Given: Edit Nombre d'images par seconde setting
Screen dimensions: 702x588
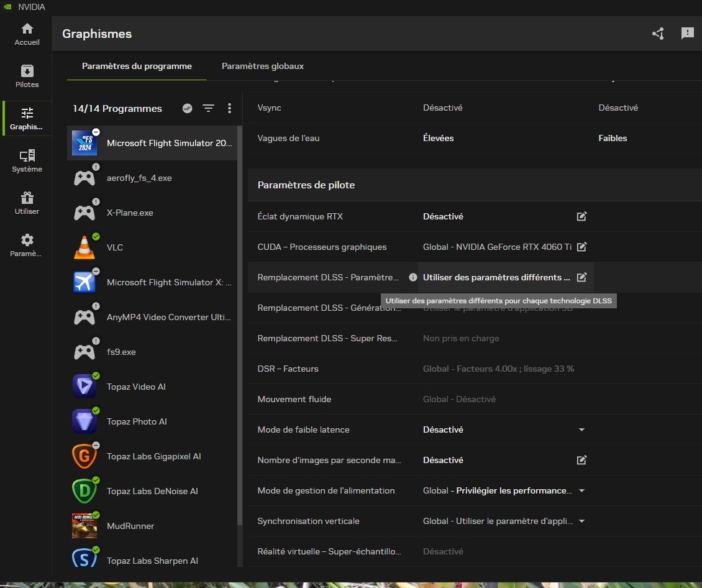Looking at the screenshot, I should (x=581, y=460).
